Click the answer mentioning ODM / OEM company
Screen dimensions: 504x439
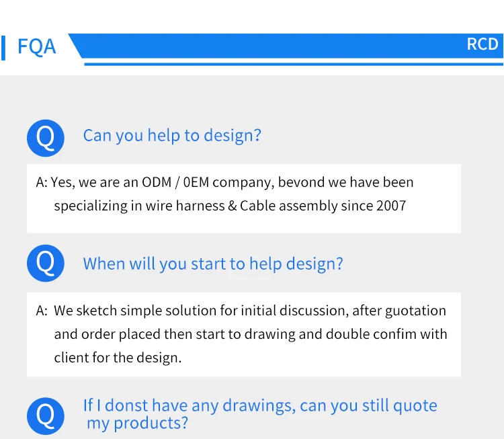pyautogui.click(x=244, y=198)
